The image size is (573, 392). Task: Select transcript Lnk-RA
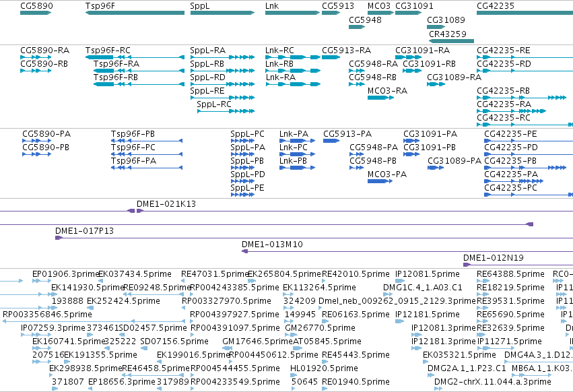pyautogui.click(x=293, y=84)
